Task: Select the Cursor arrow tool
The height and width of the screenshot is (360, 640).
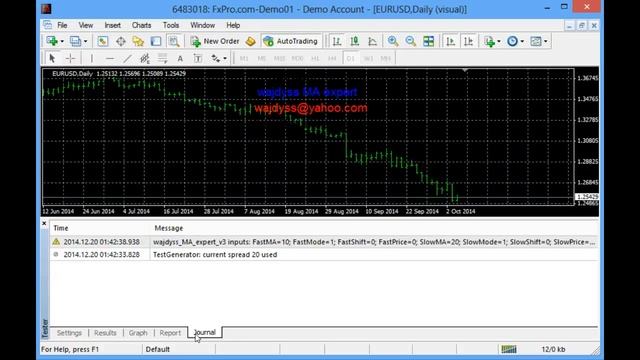Action: tap(52, 58)
